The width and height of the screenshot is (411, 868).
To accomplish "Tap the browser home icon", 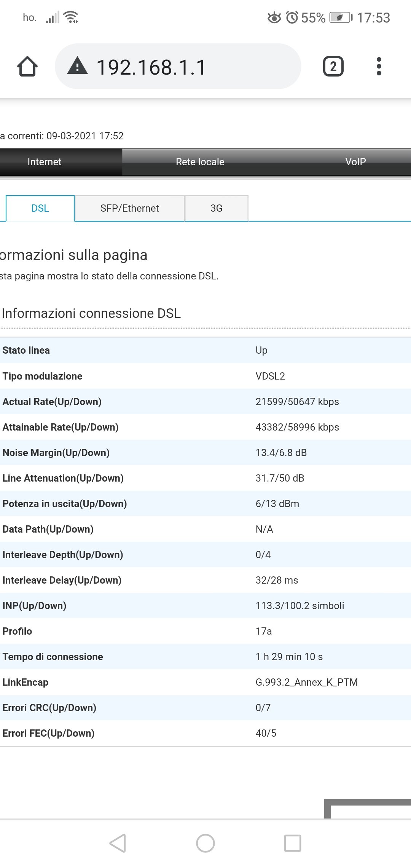I will tap(27, 67).
